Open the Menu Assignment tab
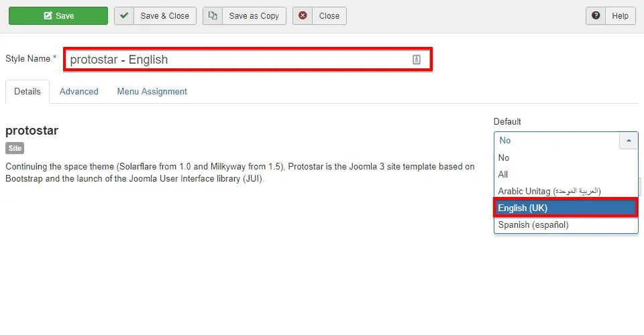Image resolution: width=644 pixels, height=335 pixels. point(152,91)
